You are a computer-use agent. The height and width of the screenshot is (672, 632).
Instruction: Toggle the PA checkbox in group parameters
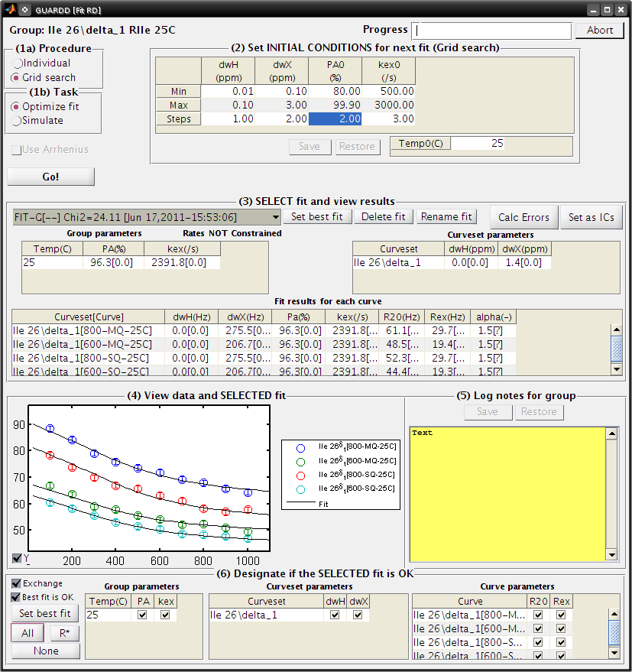[x=142, y=615]
